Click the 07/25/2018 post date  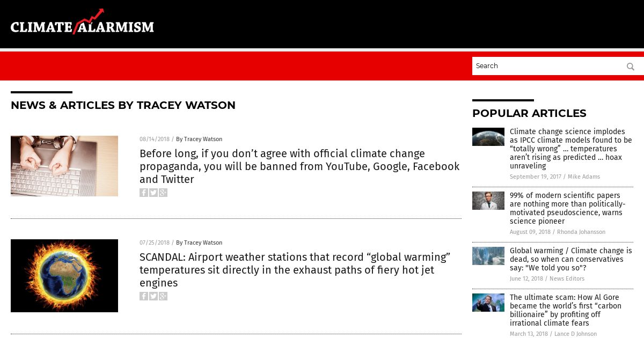click(x=155, y=243)
